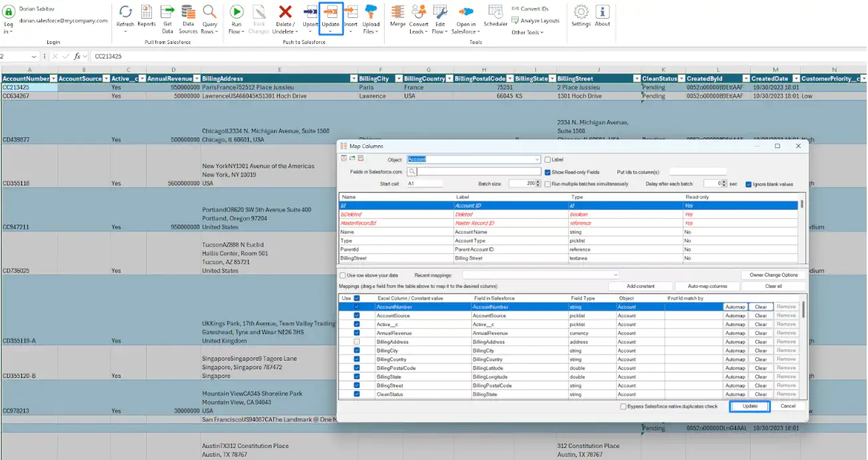Image resolution: width=868 pixels, height=460 pixels.
Task: Select the BillingStreet row in fields list
Action: [x=569, y=258]
